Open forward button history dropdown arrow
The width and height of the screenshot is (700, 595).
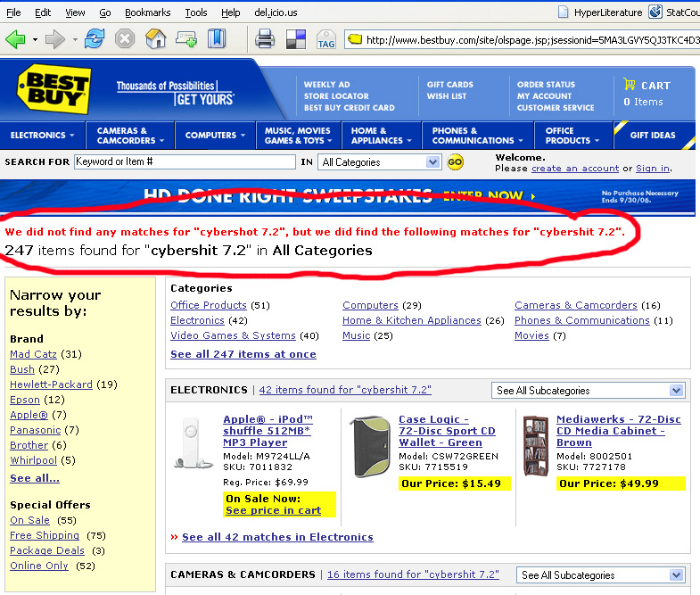[x=75, y=40]
